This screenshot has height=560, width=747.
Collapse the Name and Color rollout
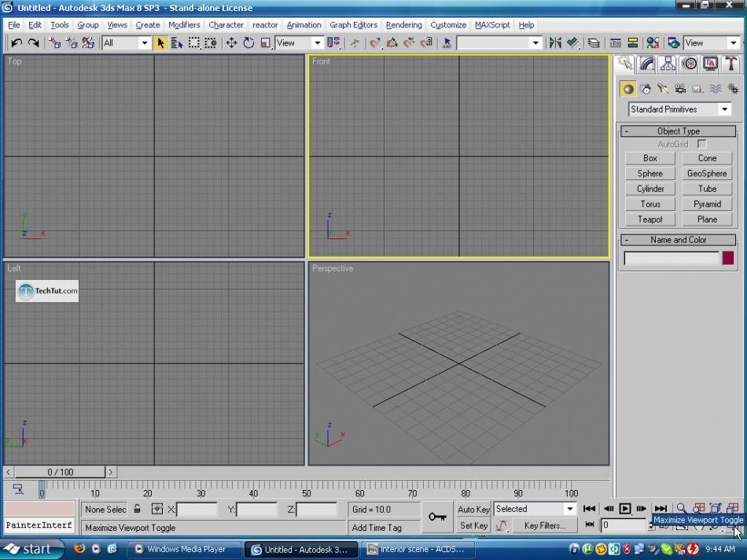[679, 240]
